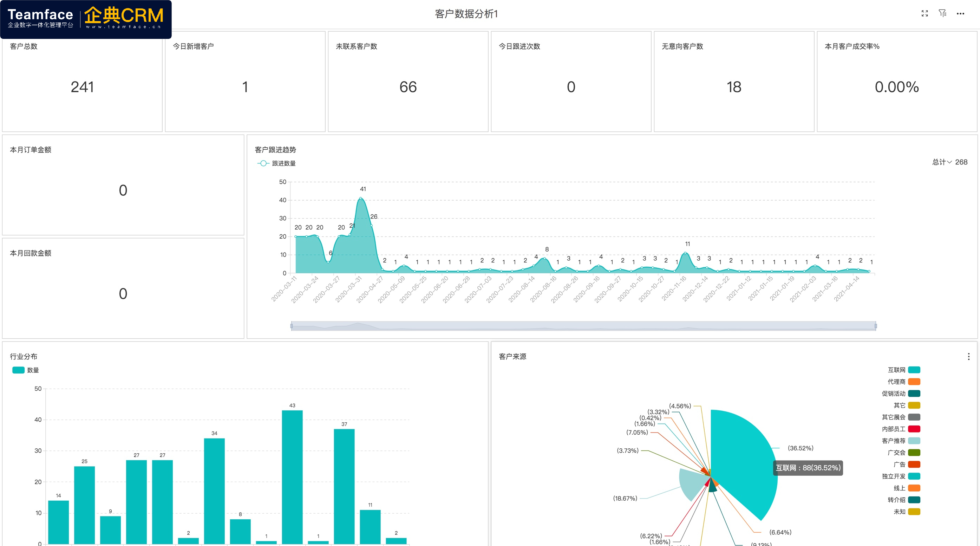Click the Teamface 企典CRM logo

pos(86,19)
